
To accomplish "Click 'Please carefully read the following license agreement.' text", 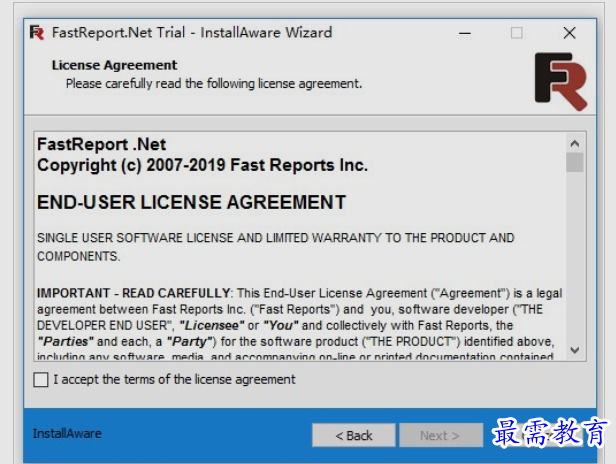I will pos(214,84).
